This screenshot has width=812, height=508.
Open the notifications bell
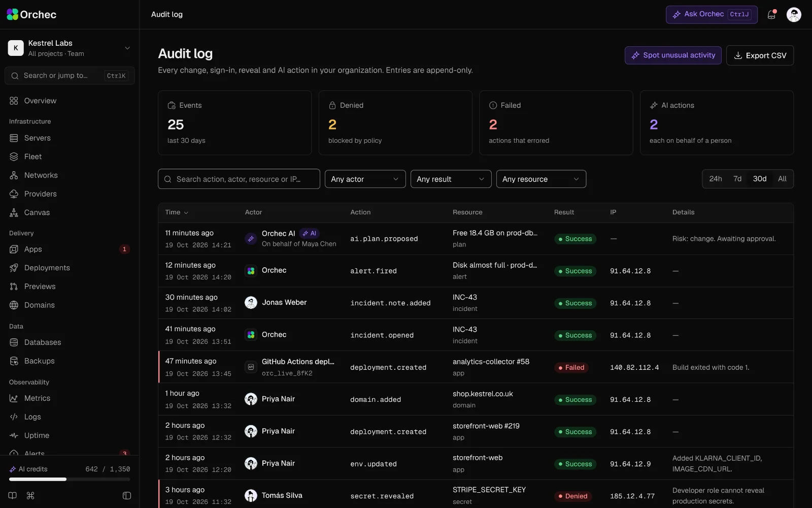coord(771,15)
